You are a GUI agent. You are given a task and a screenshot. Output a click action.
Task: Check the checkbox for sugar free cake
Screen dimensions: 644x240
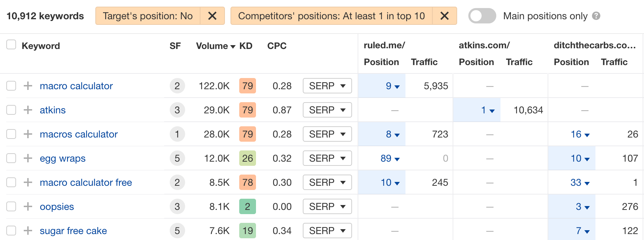coord(11,231)
